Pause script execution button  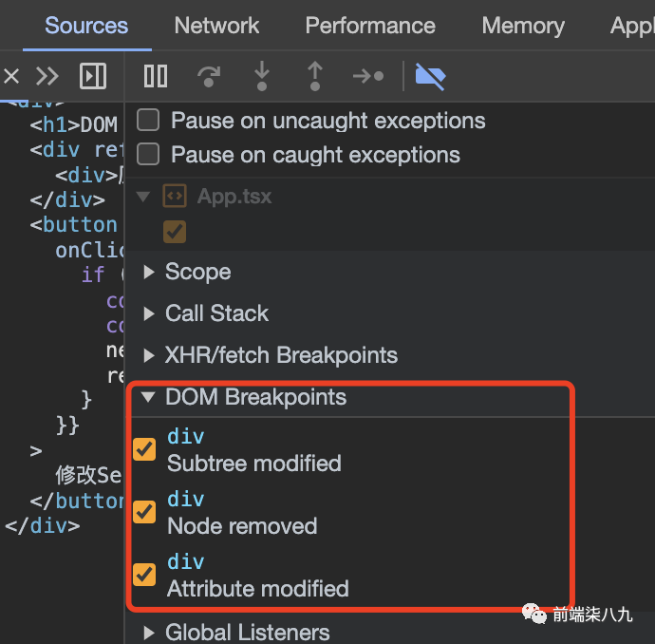click(x=156, y=76)
